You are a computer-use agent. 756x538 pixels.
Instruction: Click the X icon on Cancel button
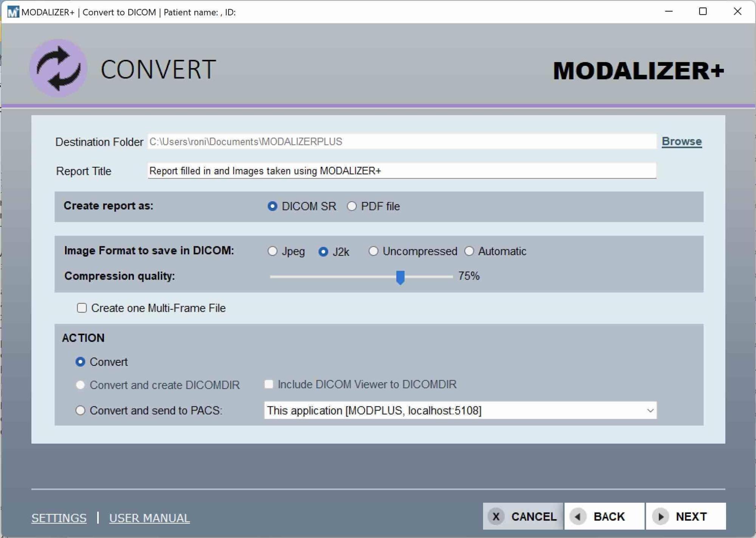tap(496, 516)
